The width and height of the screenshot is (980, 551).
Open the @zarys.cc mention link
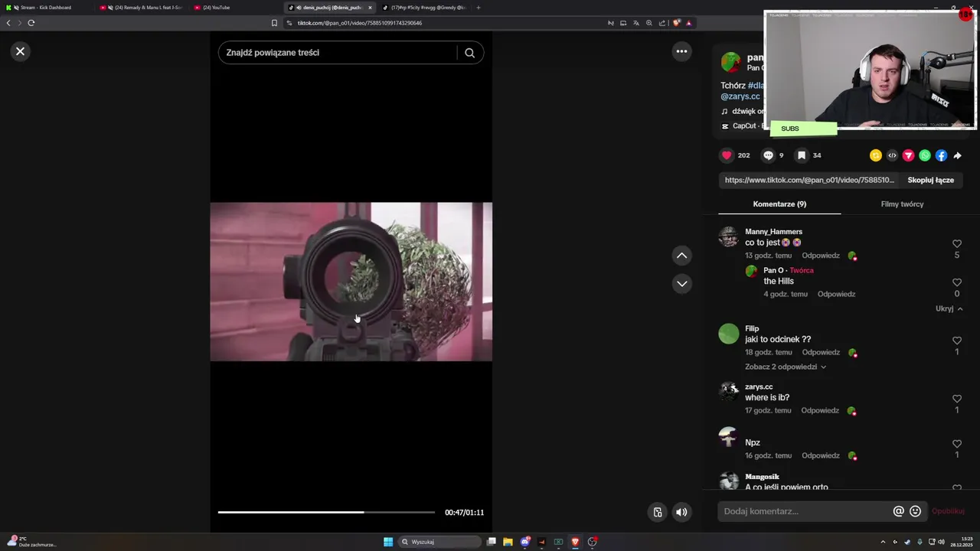click(x=740, y=96)
